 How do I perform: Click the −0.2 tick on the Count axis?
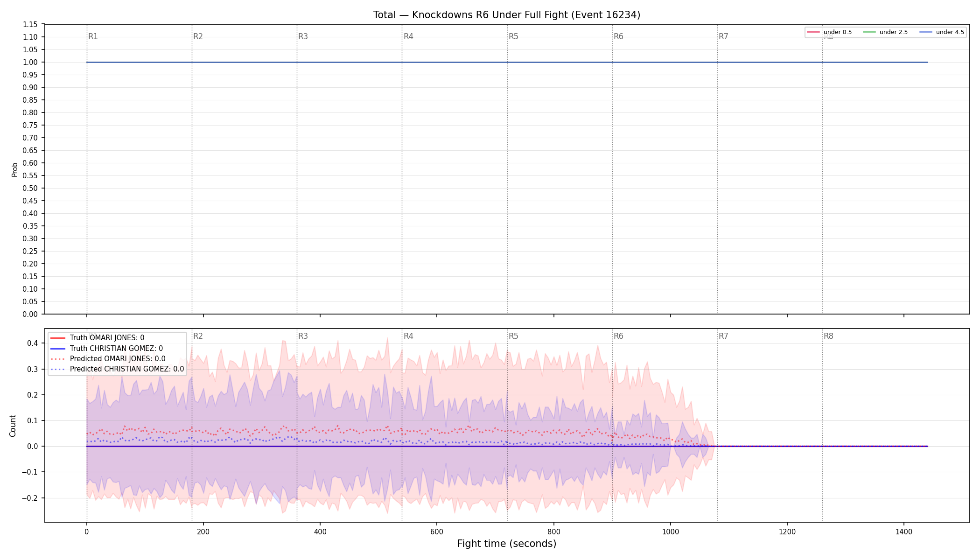[29, 498]
